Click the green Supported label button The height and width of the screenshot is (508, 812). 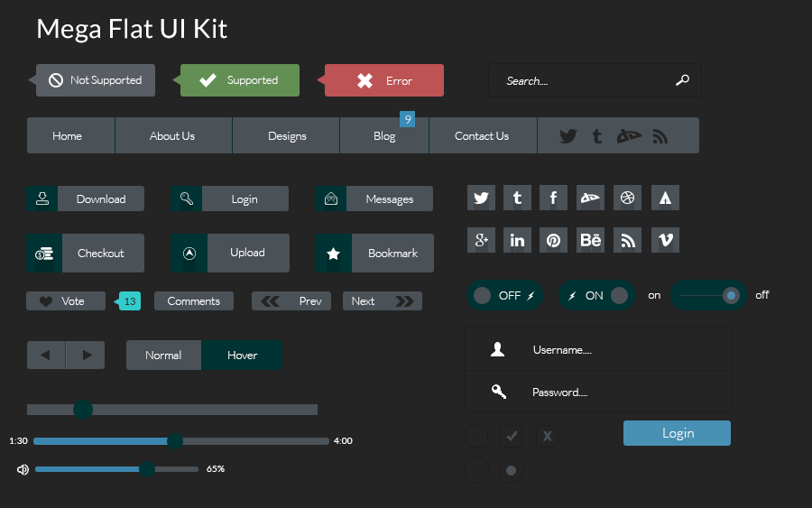pos(239,80)
